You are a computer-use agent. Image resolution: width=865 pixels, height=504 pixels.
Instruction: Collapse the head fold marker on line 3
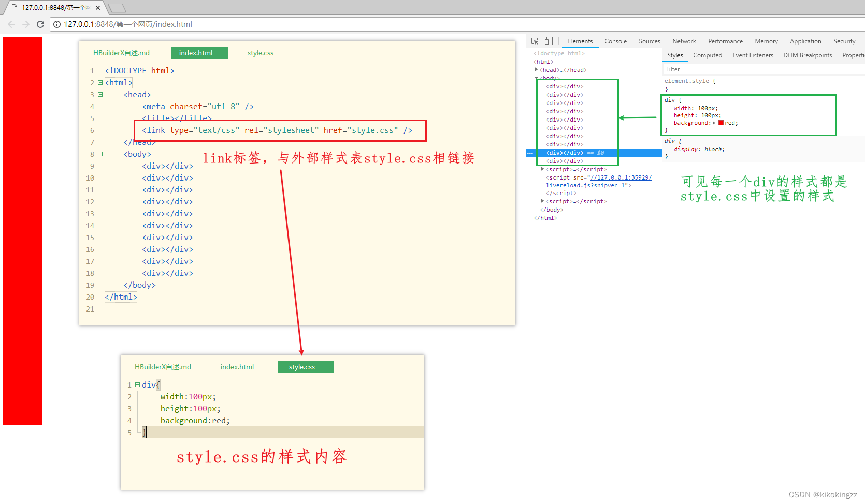[100, 95]
